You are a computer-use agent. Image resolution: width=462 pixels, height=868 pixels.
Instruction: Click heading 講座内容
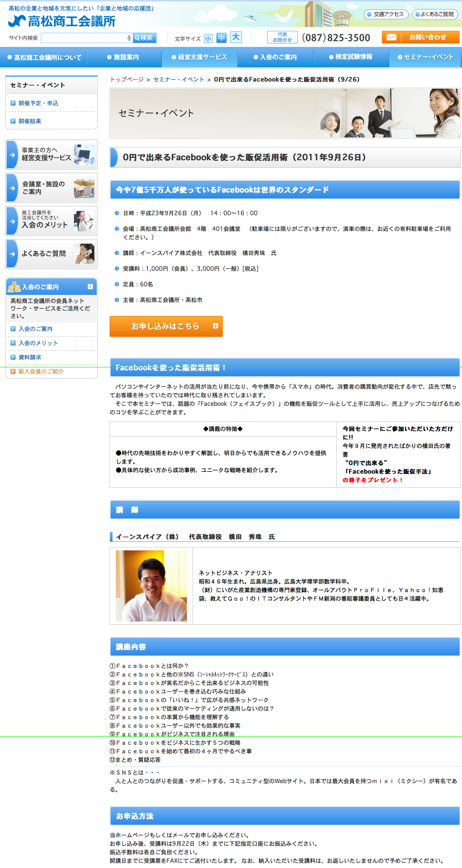pos(131,647)
